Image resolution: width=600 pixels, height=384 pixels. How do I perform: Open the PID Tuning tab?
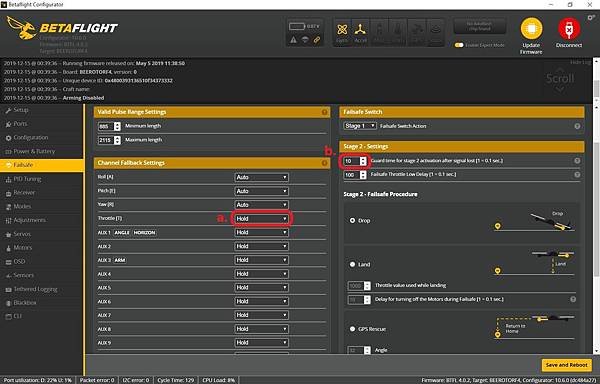(x=42, y=179)
